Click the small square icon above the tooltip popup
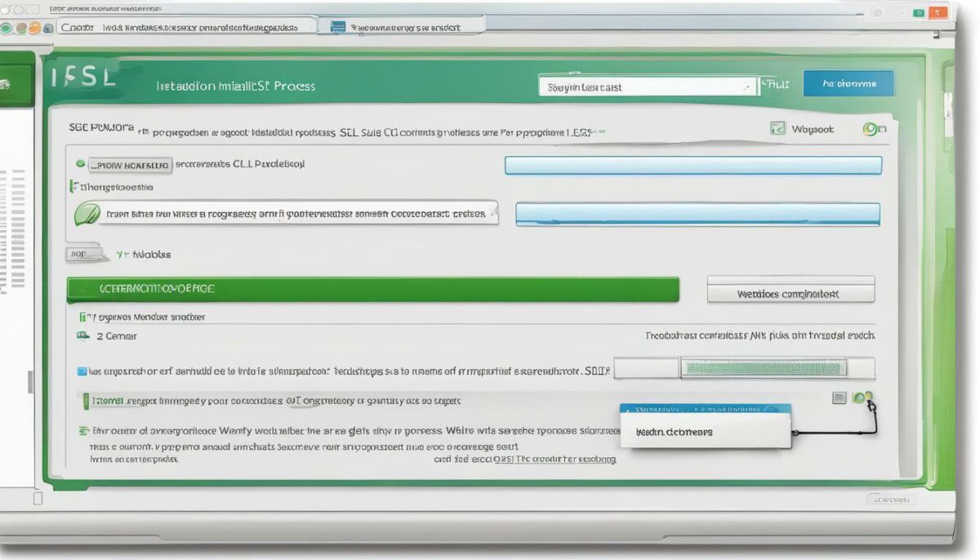The image size is (980, 560). [840, 397]
